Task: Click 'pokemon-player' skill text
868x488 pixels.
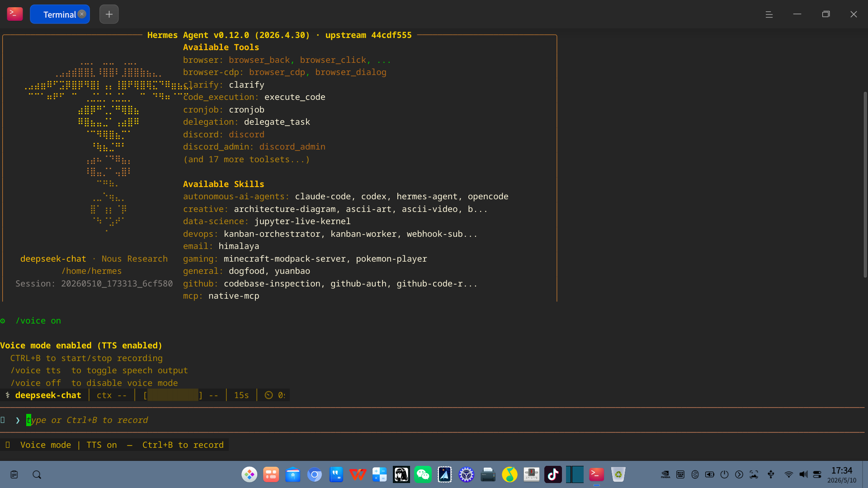Action: click(392, 259)
